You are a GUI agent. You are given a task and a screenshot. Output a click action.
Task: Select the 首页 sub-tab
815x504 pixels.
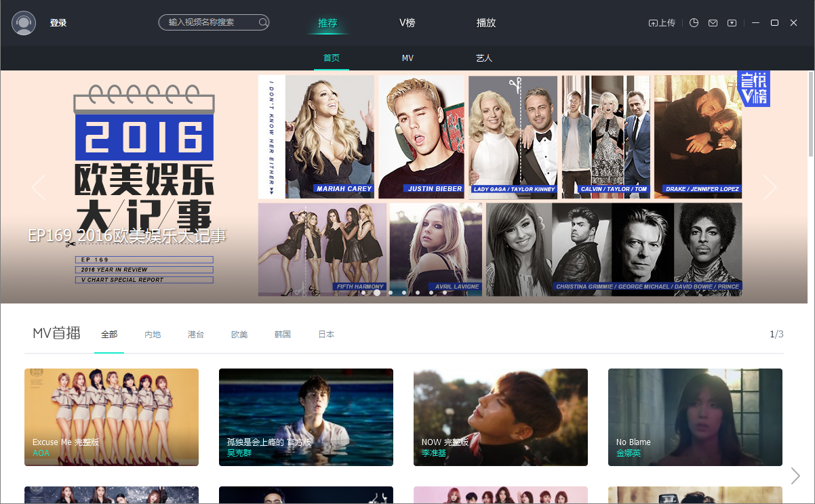click(x=332, y=58)
